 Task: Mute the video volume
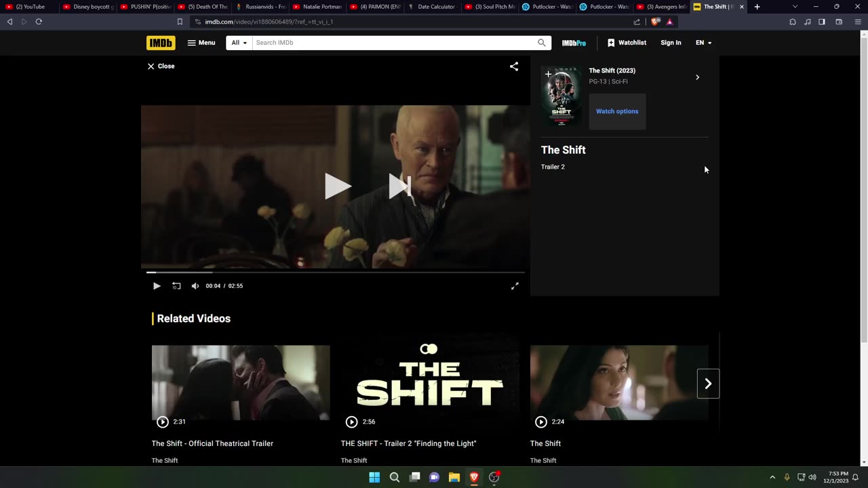[195, 286]
